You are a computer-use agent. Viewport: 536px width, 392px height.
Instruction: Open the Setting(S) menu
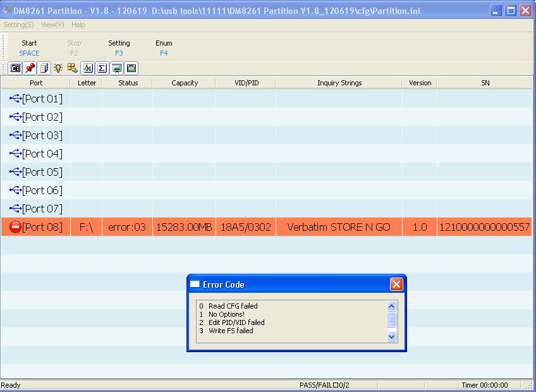(x=18, y=25)
